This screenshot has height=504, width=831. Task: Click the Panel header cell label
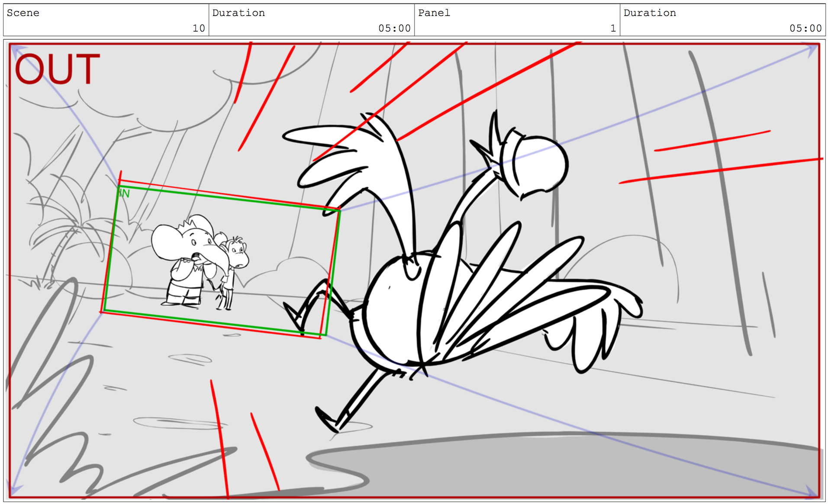(x=434, y=13)
